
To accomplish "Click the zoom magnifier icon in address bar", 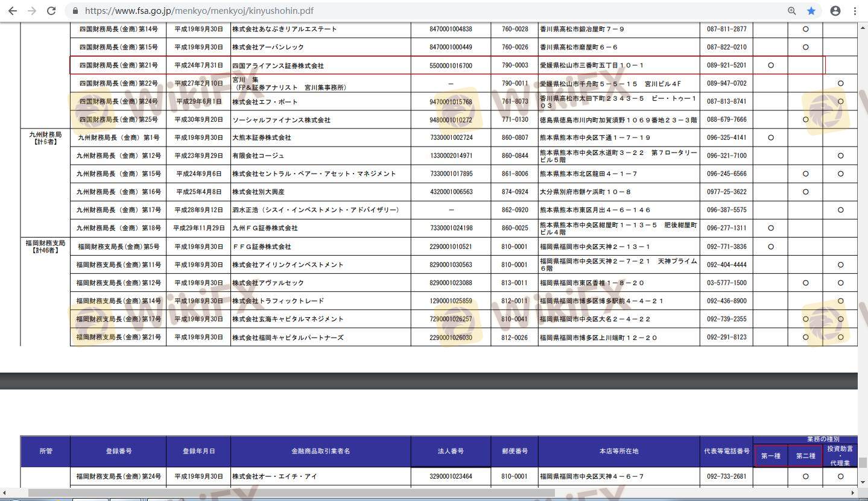I will [792, 11].
